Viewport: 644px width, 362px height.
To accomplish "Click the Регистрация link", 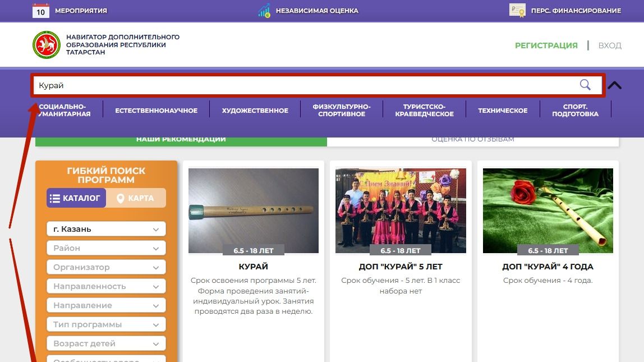I will click(546, 45).
